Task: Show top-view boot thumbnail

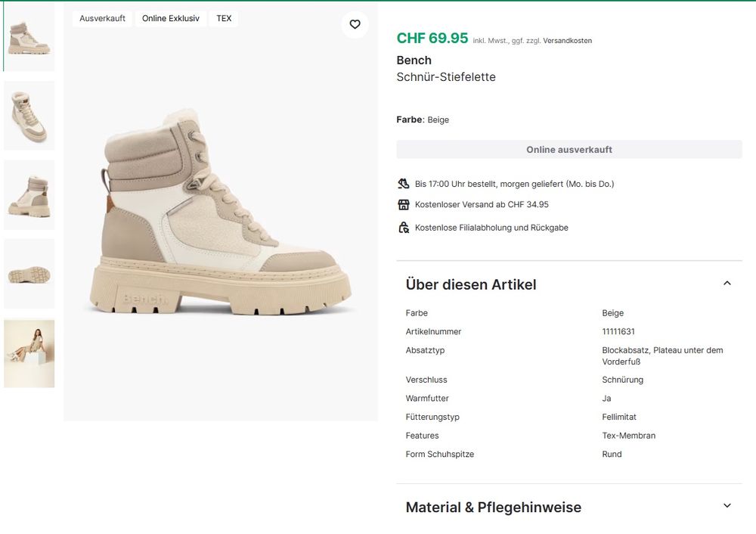Action: coord(29,116)
